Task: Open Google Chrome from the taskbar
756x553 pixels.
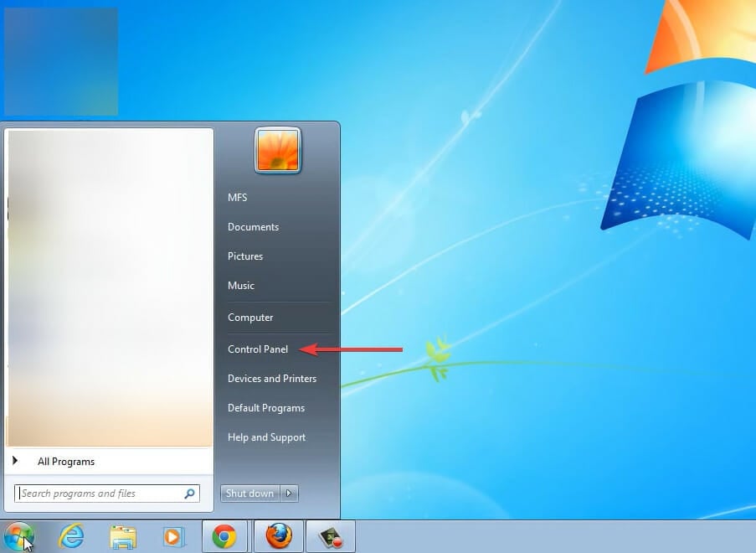Action: tap(226, 535)
